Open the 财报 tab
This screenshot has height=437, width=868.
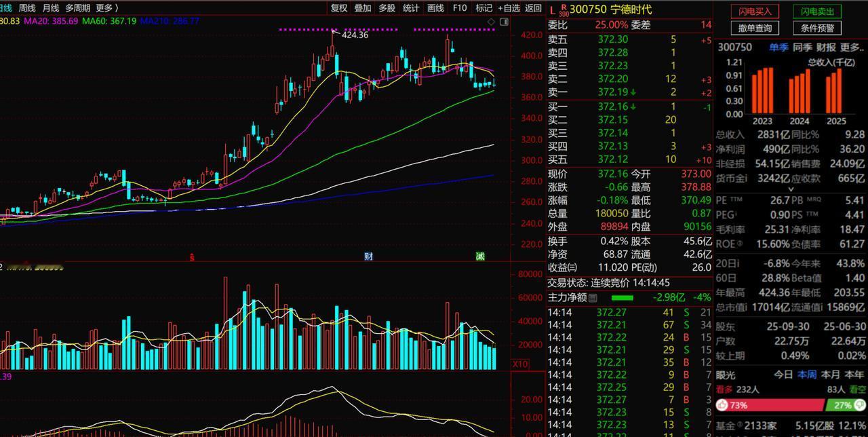(826, 47)
